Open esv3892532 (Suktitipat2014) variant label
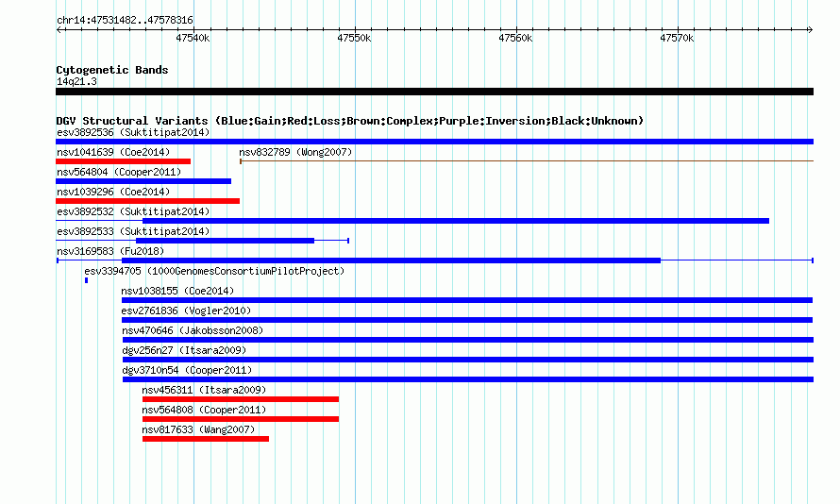The height and width of the screenshot is (504, 840). click(x=133, y=212)
